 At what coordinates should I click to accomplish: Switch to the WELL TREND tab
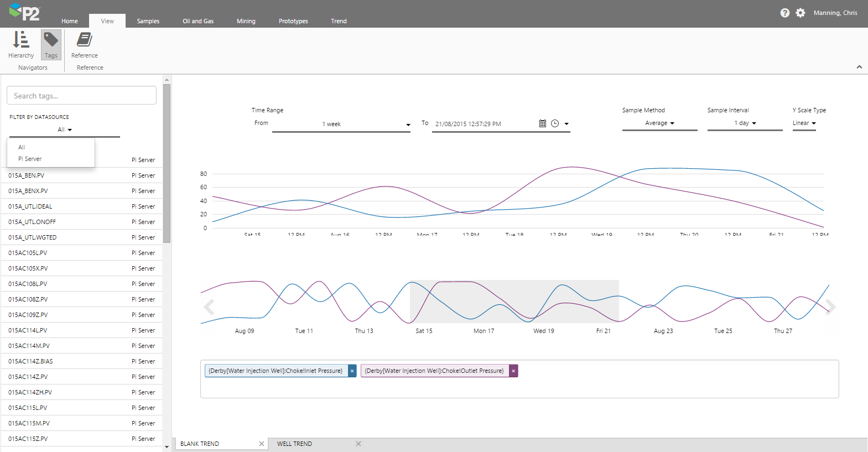coord(294,444)
